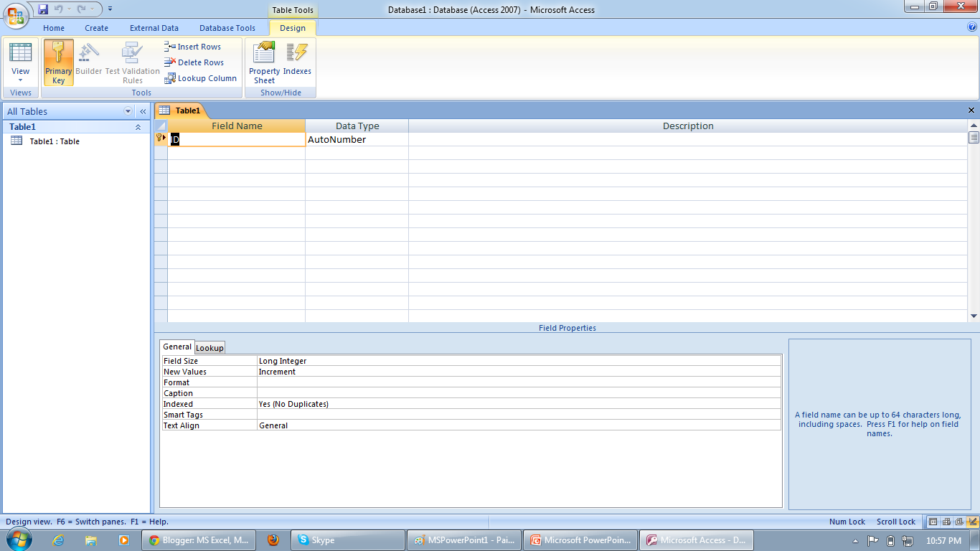Screen dimensions: 980x551
Task: Start the Lookup Column wizard
Action: (x=200, y=78)
